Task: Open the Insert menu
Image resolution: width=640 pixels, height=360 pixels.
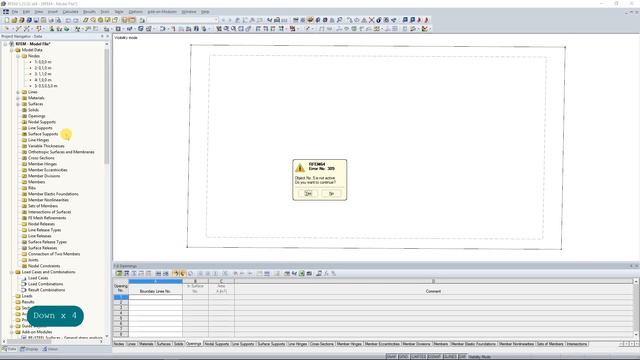Action: click(x=53, y=12)
